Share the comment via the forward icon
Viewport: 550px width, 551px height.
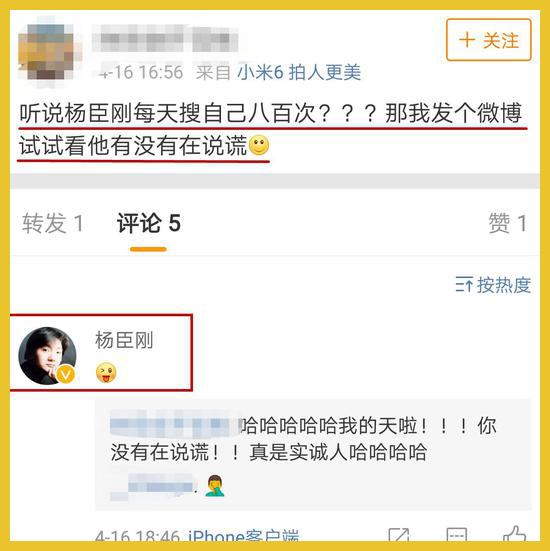point(399,534)
